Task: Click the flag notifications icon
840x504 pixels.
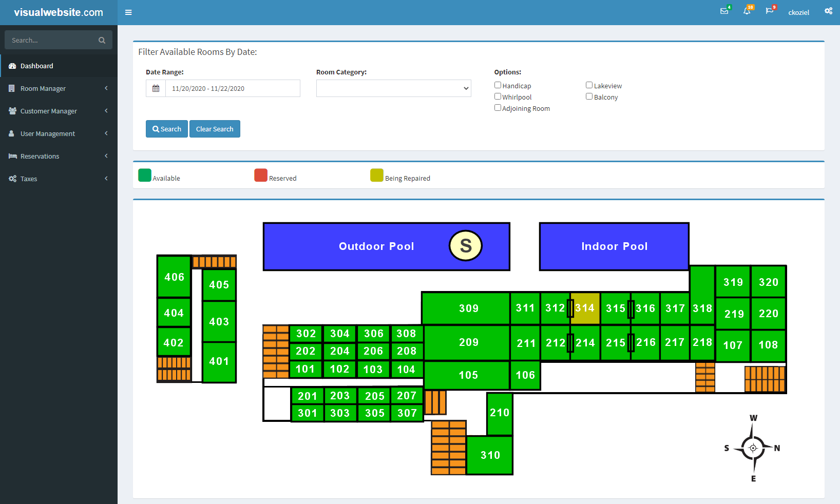Action: (x=769, y=11)
